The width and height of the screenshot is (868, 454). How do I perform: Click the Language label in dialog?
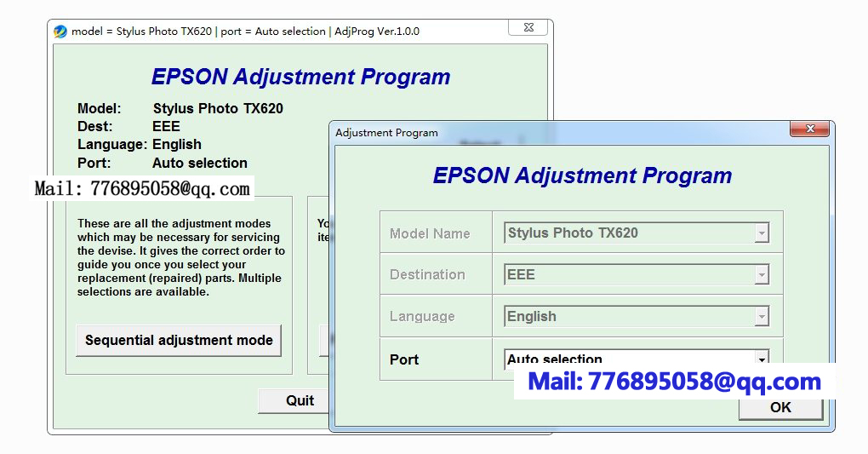coord(422,317)
